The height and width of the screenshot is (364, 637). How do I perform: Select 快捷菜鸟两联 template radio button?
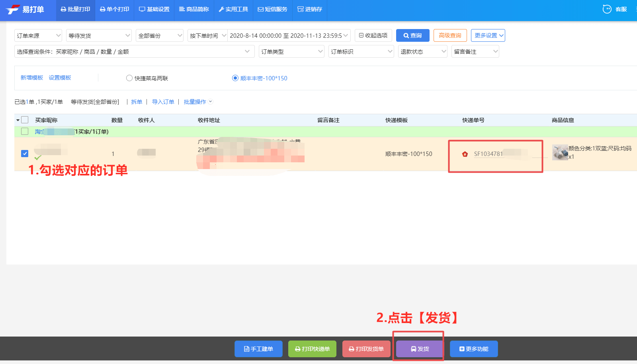coord(129,78)
